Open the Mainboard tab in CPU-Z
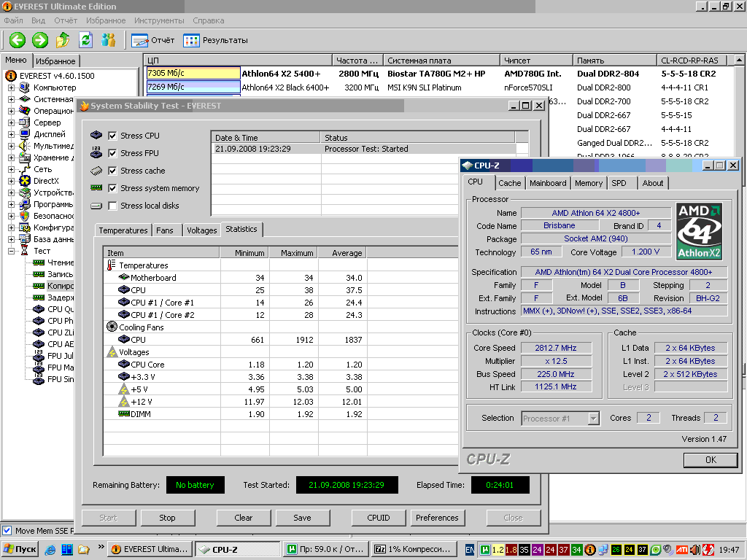This screenshot has width=747, height=560. 548,183
